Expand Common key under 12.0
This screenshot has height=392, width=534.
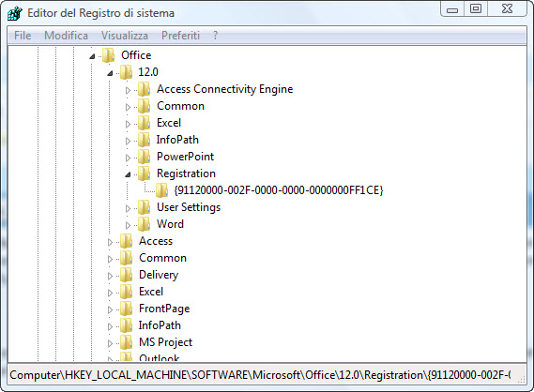point(128,107)
